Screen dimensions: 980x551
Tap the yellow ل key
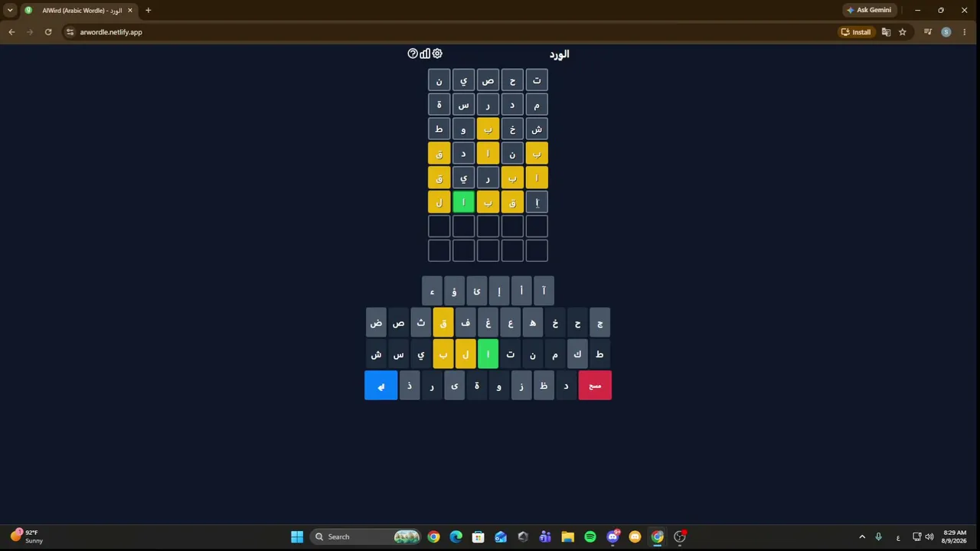(x=465, y=354)
